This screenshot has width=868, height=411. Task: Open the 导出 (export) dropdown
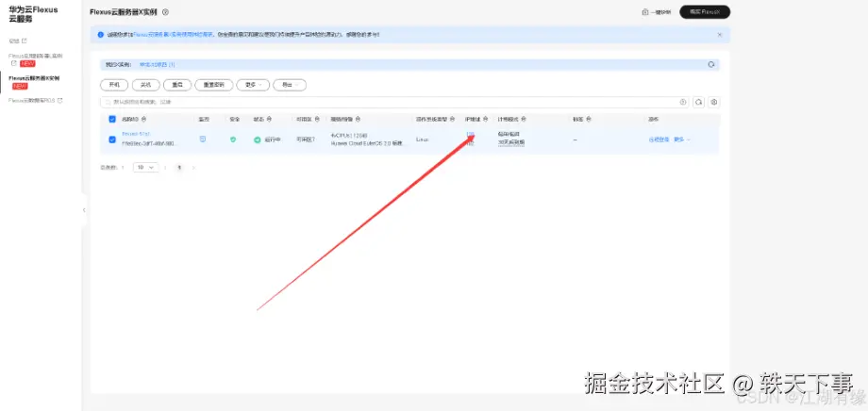pyautogui.click(x=290, y=85)
